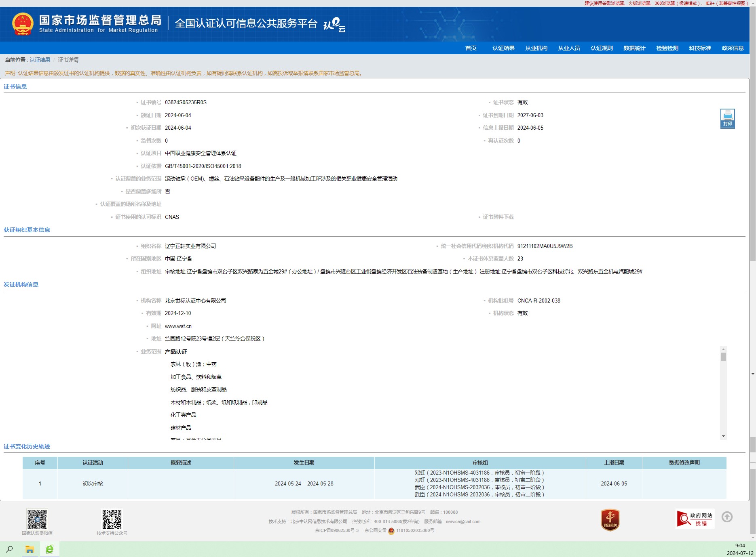Click 信息上报日期 value 2024-06-05

point(530,128)
